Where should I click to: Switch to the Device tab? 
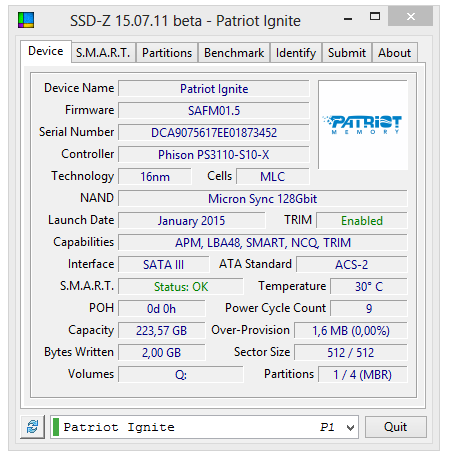click(46, 51)
